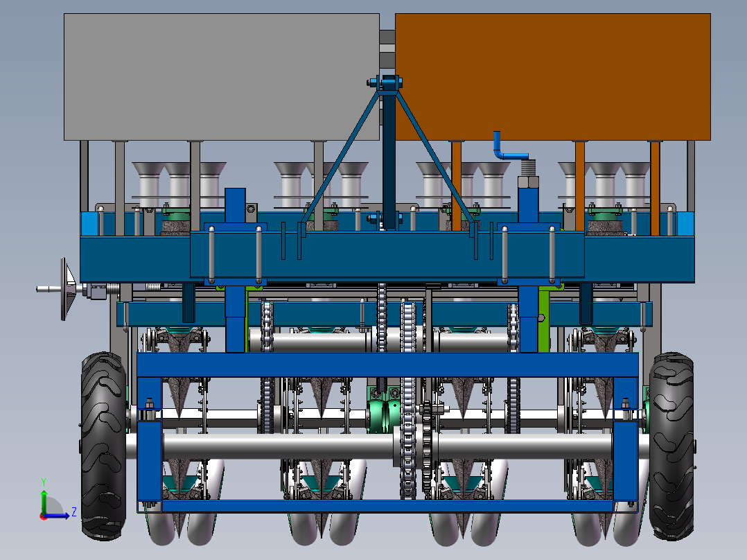This screenshot has height=560, width=747.
Task: Select the dark central vertical mast
Action: click(x=389, y=159)
